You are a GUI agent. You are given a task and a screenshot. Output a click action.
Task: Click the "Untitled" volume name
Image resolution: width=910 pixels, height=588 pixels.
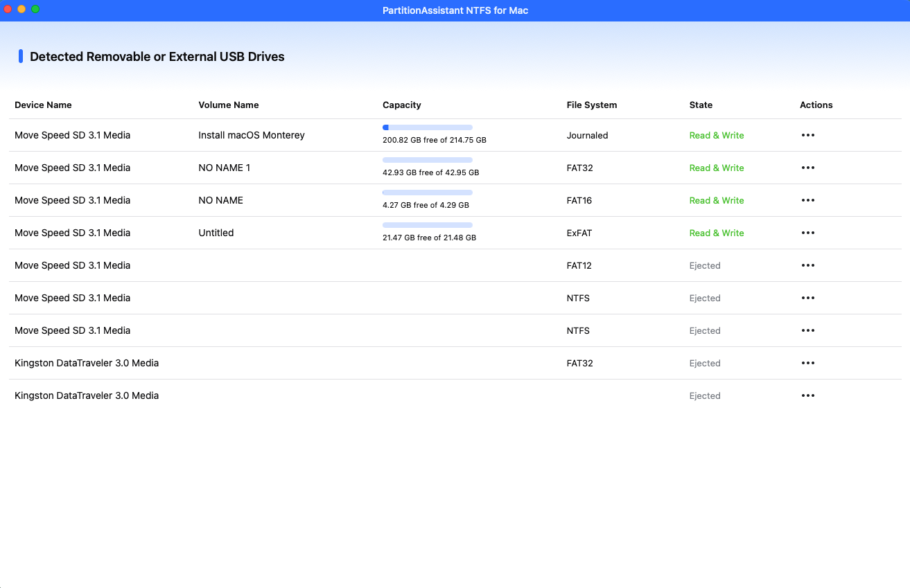click(x=216, y=233)
